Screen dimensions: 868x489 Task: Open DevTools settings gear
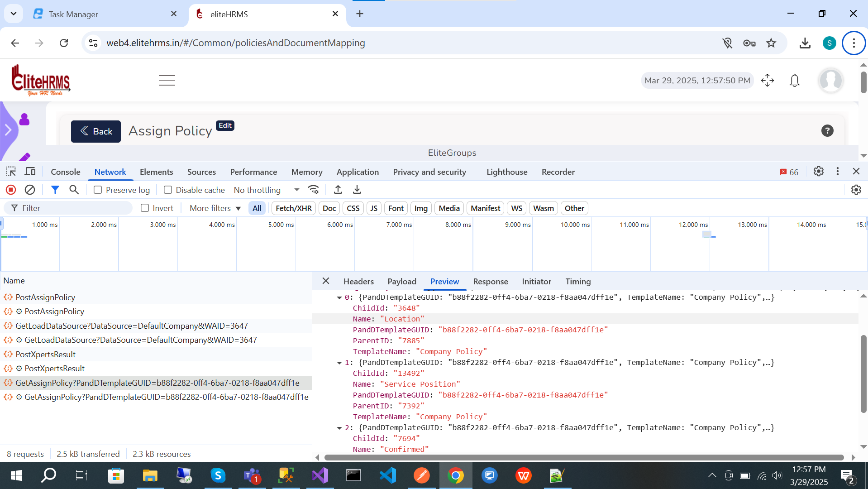click(818, 172)
